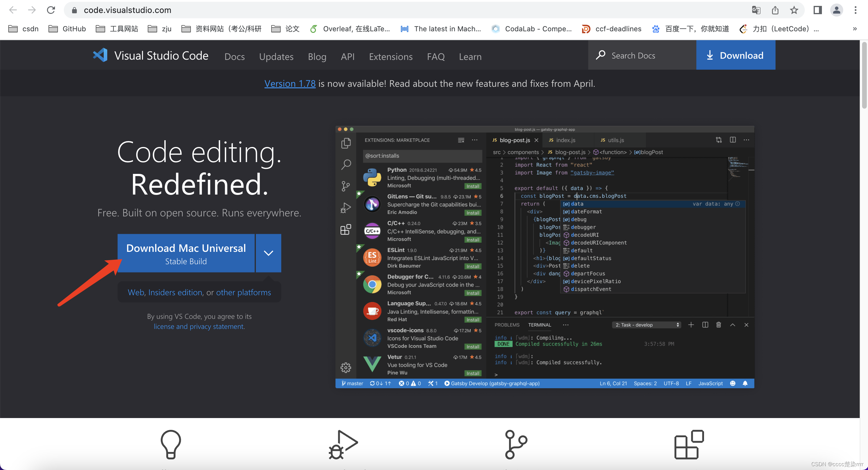Click the run and debug feature icon
The image size is (868, 470).
click(343, 444)
